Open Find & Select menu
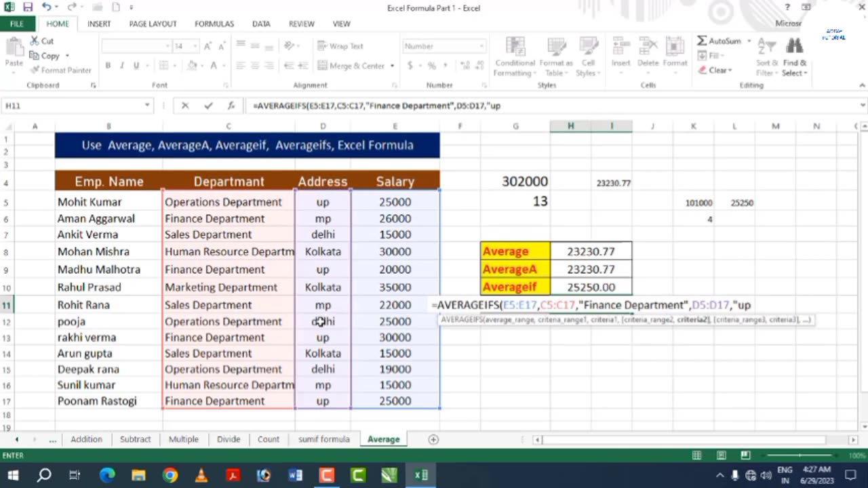This screenshot has height=488, width=868. pyautogui.click(x=794, y=56)
